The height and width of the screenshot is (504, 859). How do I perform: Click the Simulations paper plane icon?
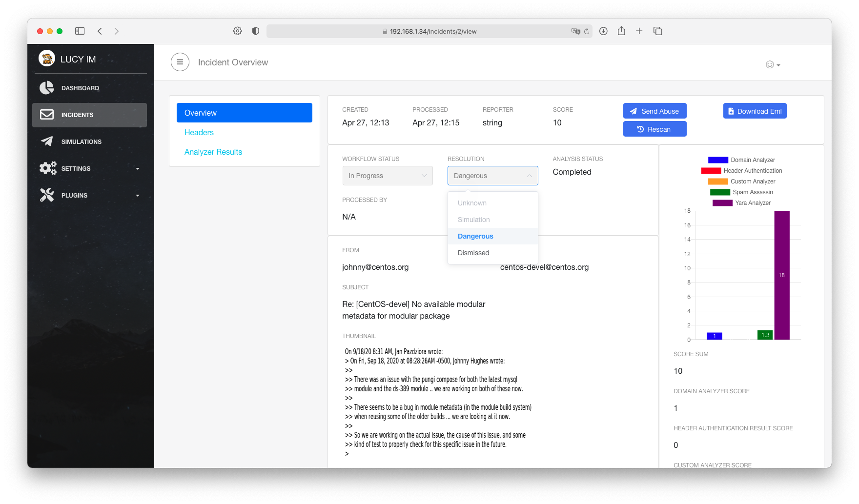47,141
